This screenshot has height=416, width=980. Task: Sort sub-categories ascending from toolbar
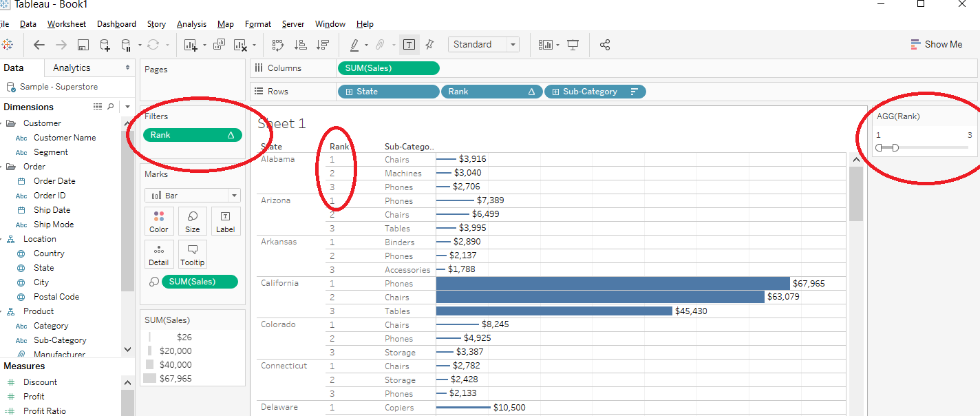click(300, 44)
